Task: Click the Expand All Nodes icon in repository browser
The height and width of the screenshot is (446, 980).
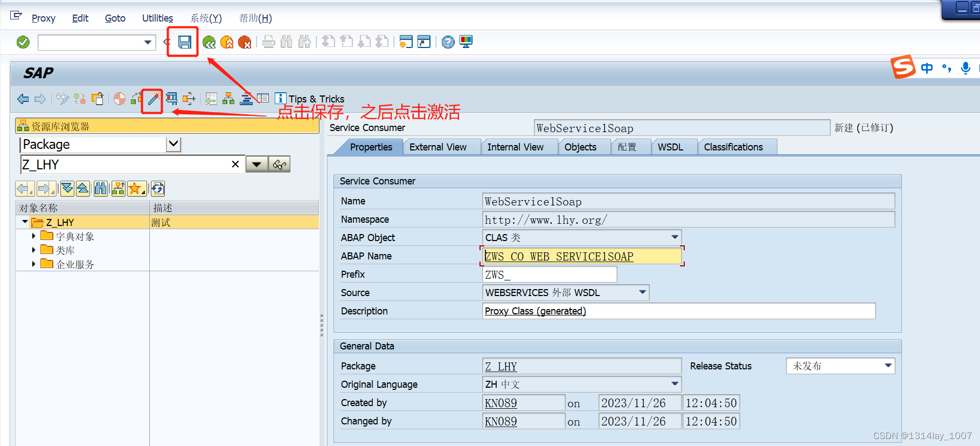Action: [67, 188]
